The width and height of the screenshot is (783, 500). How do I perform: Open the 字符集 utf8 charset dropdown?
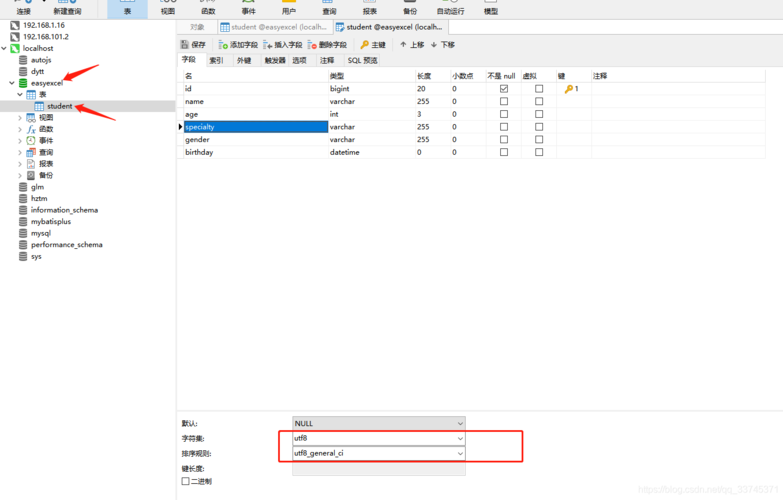click(x=379, y=438)
